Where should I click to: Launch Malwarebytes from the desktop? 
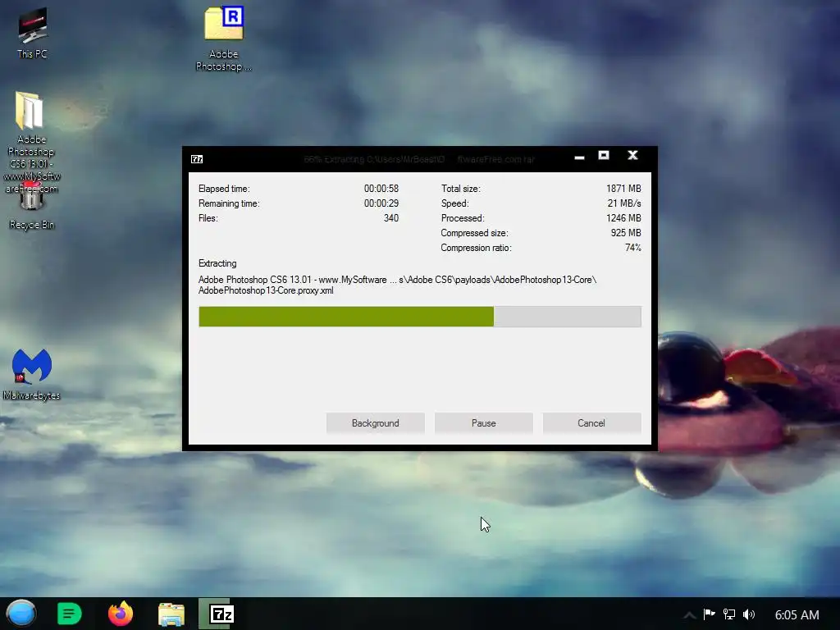point(32,374)
